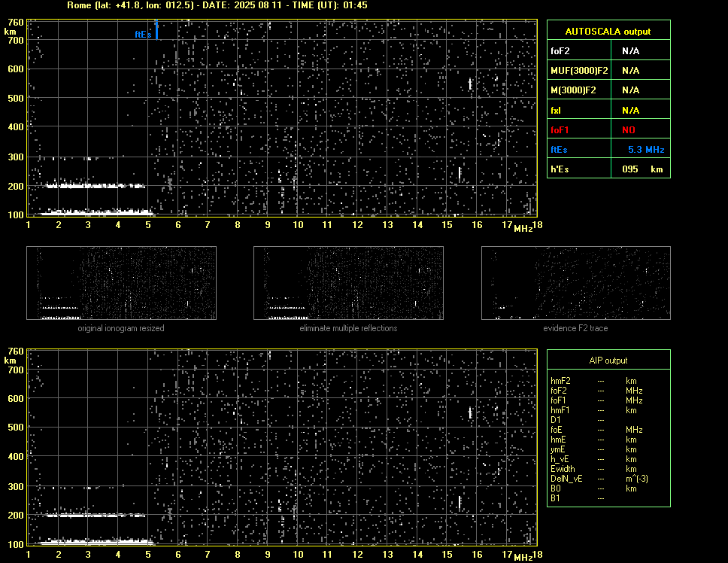Image resolution: width=728 pixels, height=563 pixels.
Task: Click the Rome date and time header
Action: [217, 5]
